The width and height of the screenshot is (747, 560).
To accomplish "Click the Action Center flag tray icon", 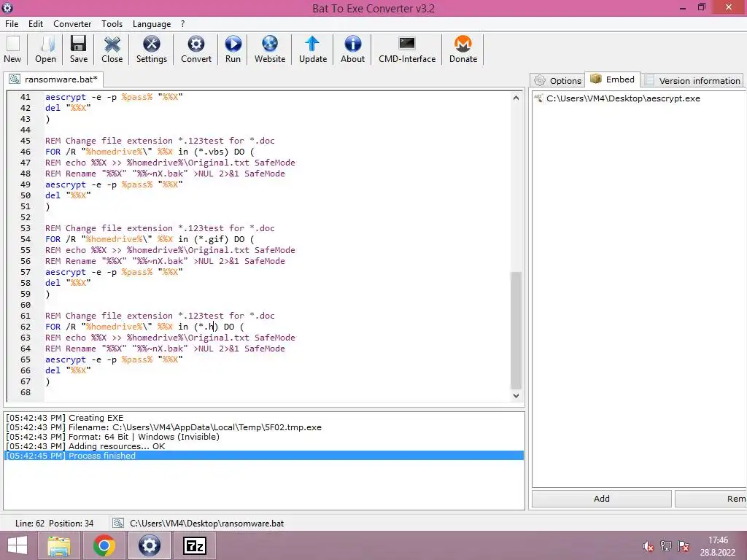I will [684, 546].
